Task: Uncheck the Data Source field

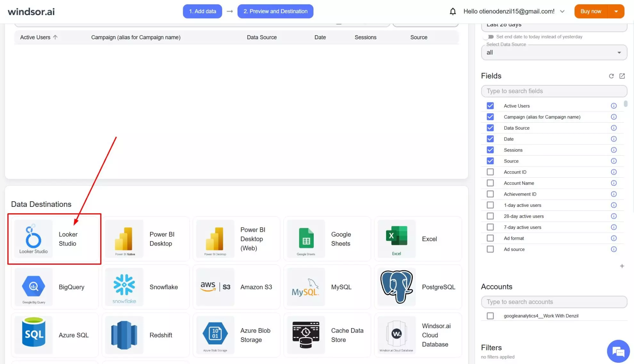Action: (x=490, y=128)
